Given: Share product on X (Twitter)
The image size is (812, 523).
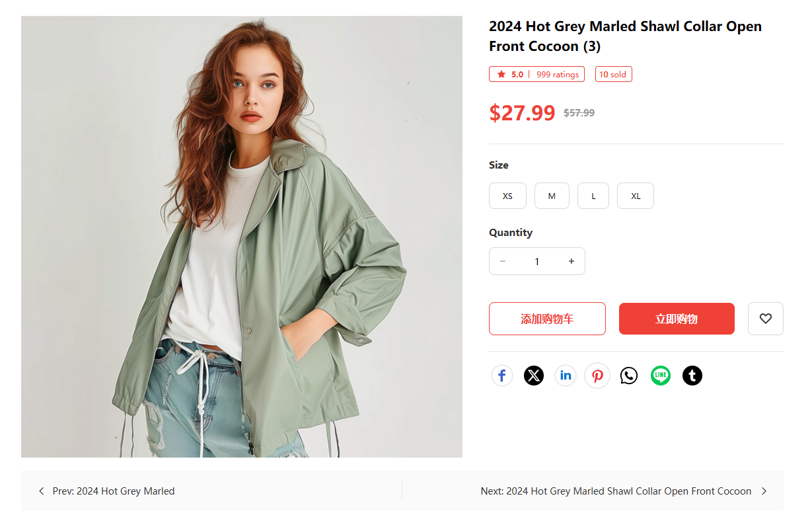Looking at the screenshot, I should 534,376.
